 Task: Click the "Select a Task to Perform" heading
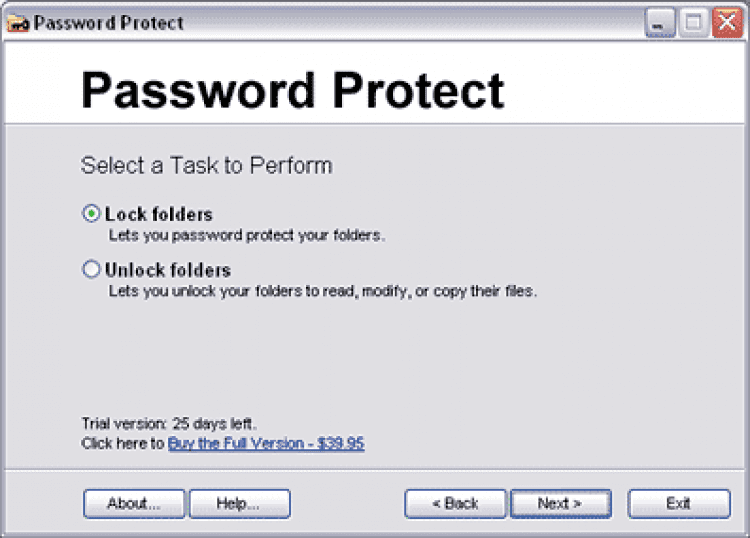[206, 165]
